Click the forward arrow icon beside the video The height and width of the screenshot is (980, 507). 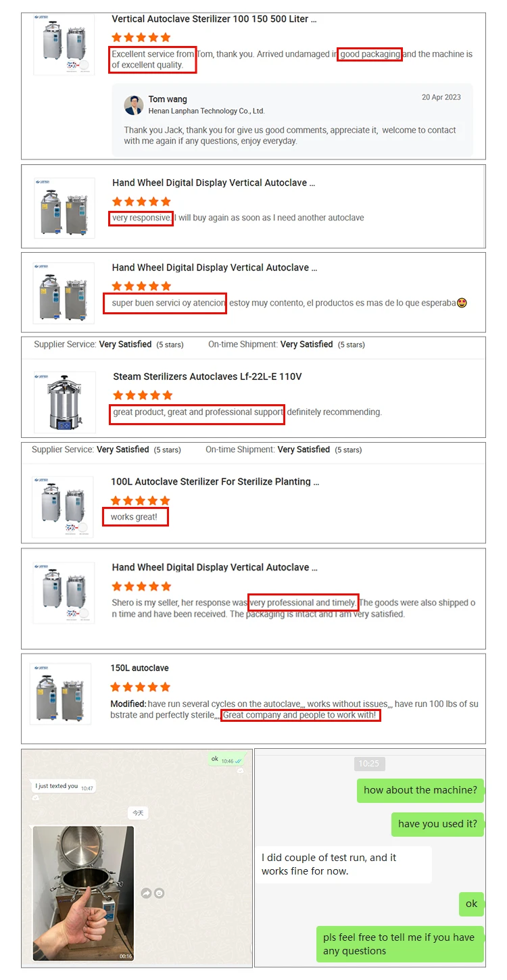(145, 893)
